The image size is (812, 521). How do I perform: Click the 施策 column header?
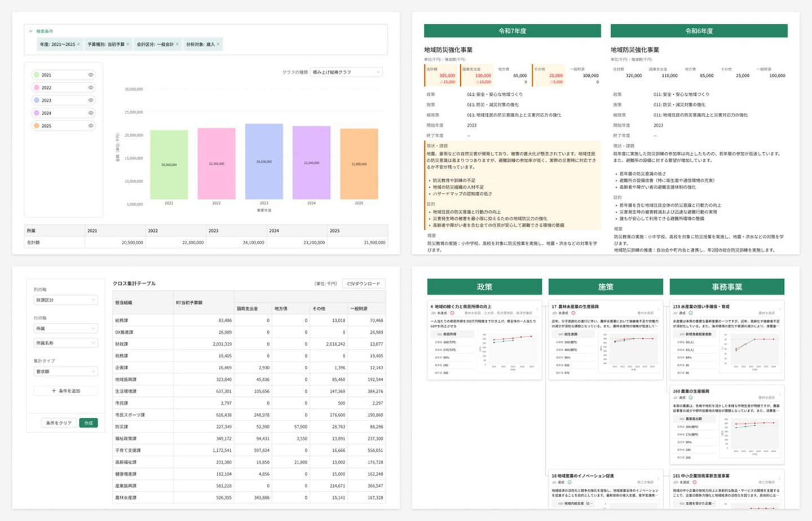pos(606,286)
